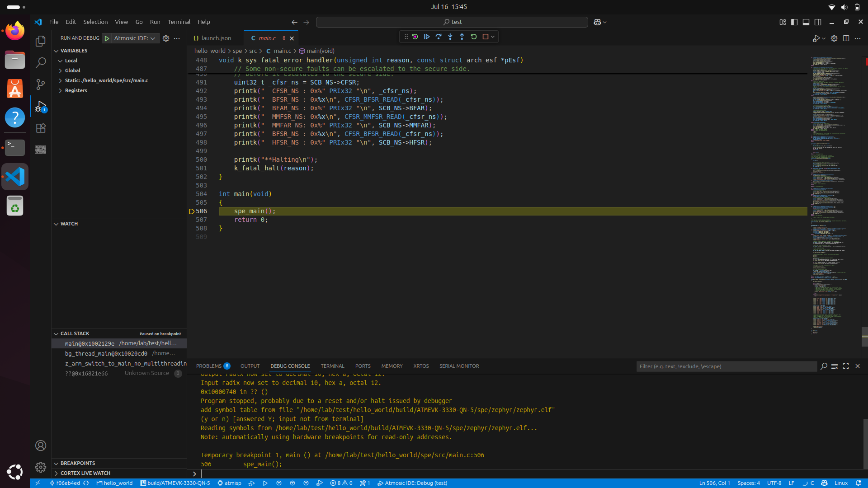Open the OUTPUT panel tab
This screenshot has height=488, width=868.
pos(250,366)
